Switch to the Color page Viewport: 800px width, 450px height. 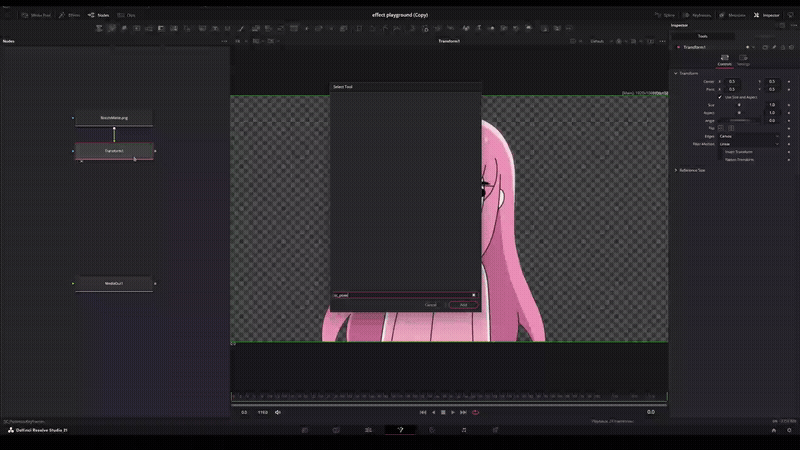coord(432,430)
